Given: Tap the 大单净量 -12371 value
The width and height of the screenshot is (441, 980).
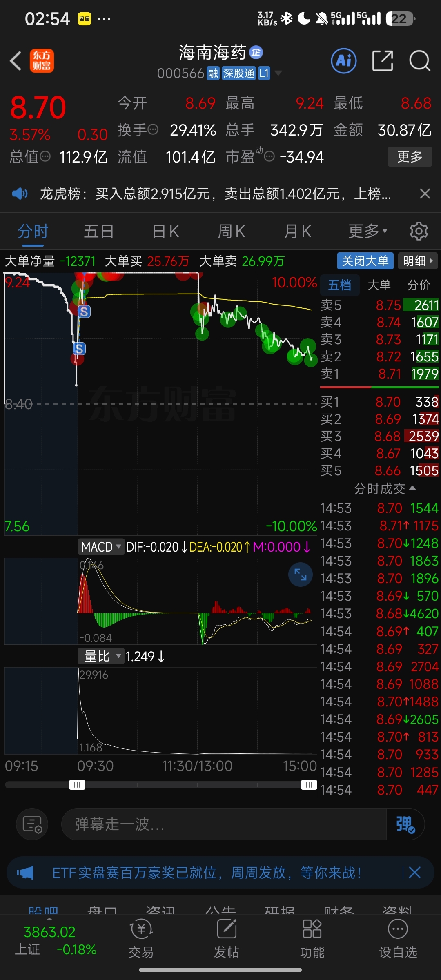Looking at the screenshot, I should click(x=78, y=261).
